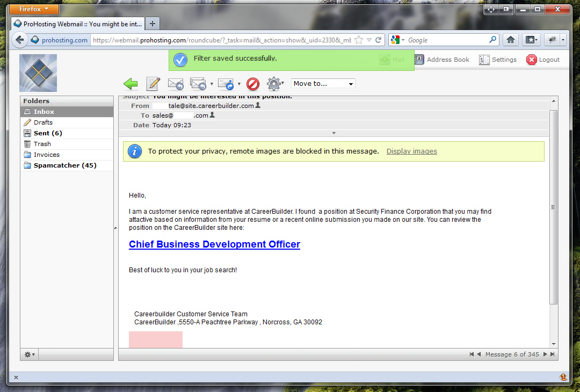Click the Reply All envelope icon
Screen dimensions: 580x392
point(198,84)
